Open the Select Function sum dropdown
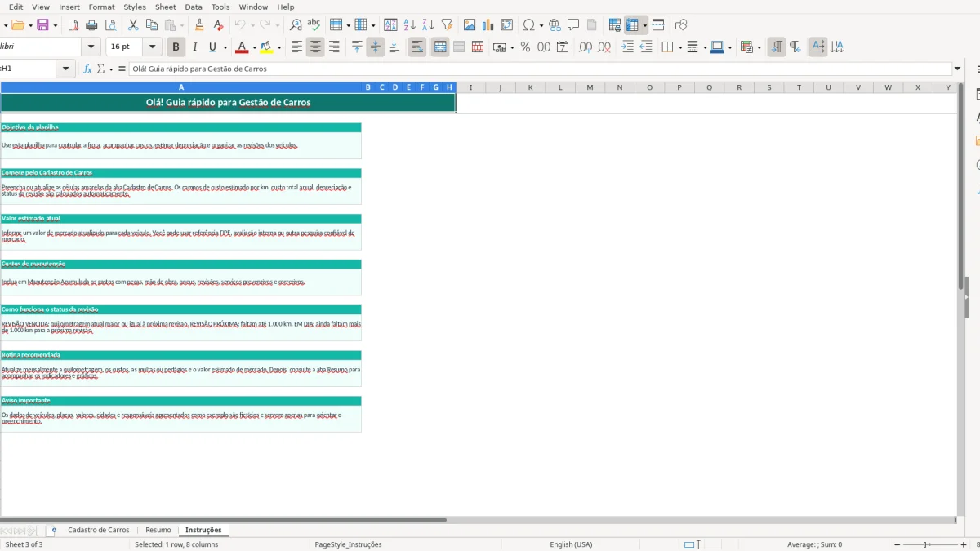Screen dimensions: 980x551 [x=111, y=69]
